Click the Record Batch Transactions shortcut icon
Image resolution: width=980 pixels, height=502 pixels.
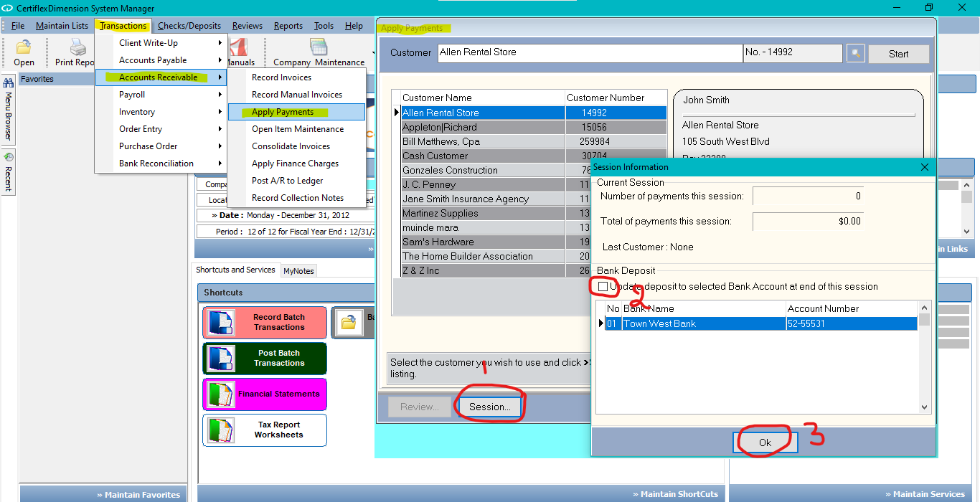coord(221,322)
